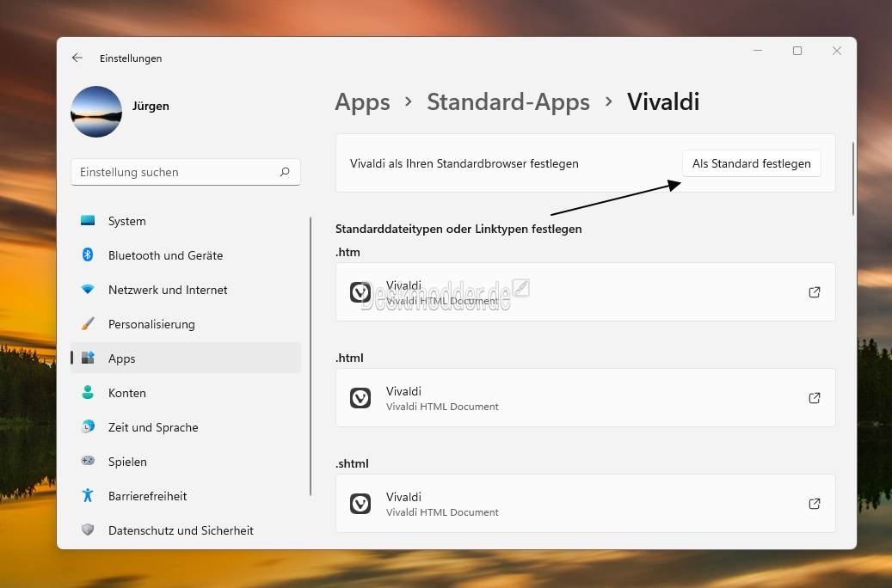Click the magnifier search icon
The height and width of the screenshot is (588, 892).
coord(285,172)
